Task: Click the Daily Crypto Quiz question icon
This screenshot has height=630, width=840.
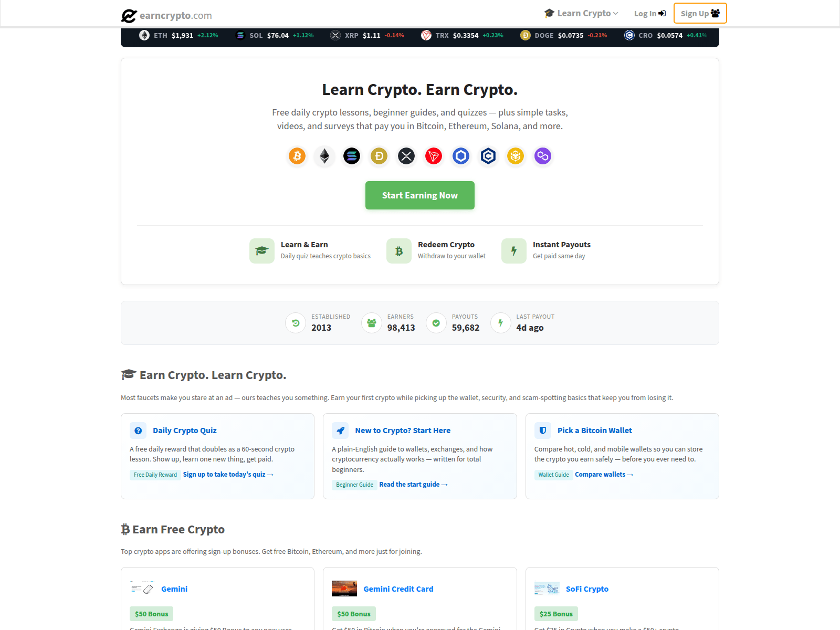Action: tap(138, 430)
